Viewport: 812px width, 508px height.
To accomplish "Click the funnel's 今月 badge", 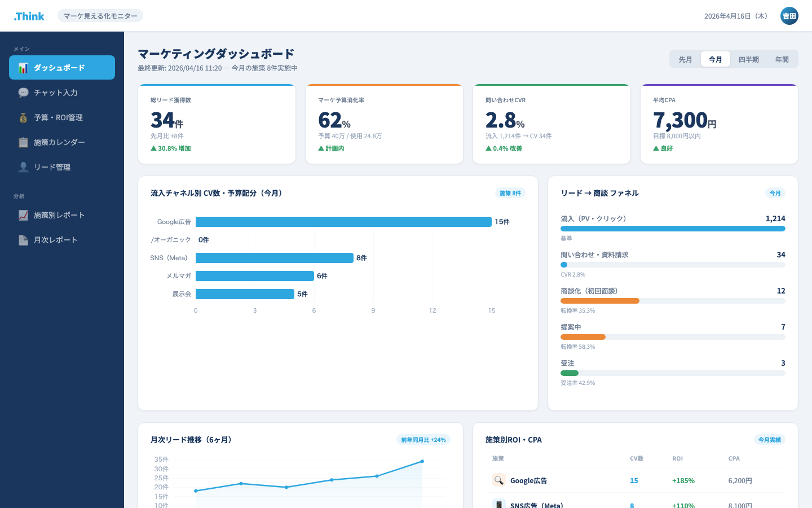I will pyautogui.click(x=775, y=193).
